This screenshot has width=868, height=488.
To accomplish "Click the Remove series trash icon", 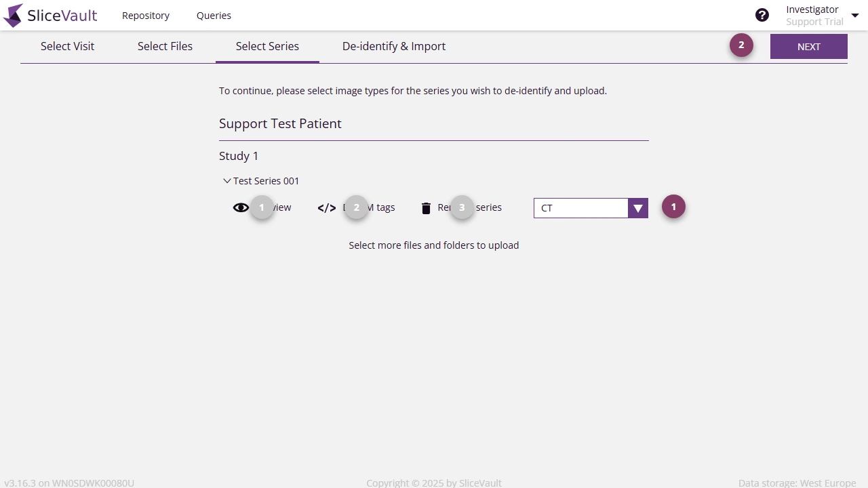I will [426, 207].
